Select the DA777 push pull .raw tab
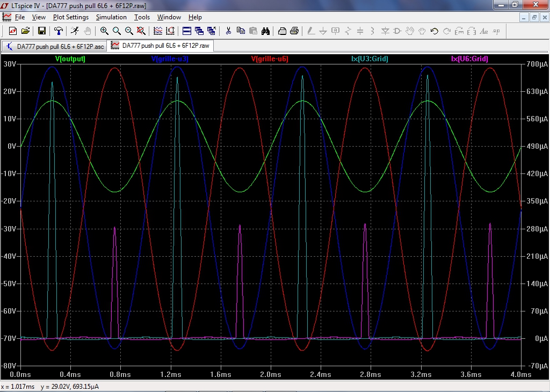 pyautogui.click(x=160, y=46)
